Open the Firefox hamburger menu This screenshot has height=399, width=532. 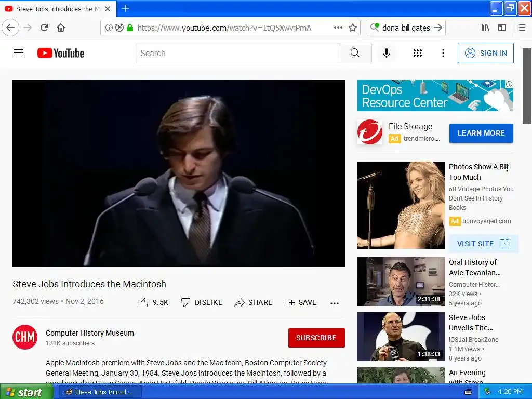[x=522, y=28]
